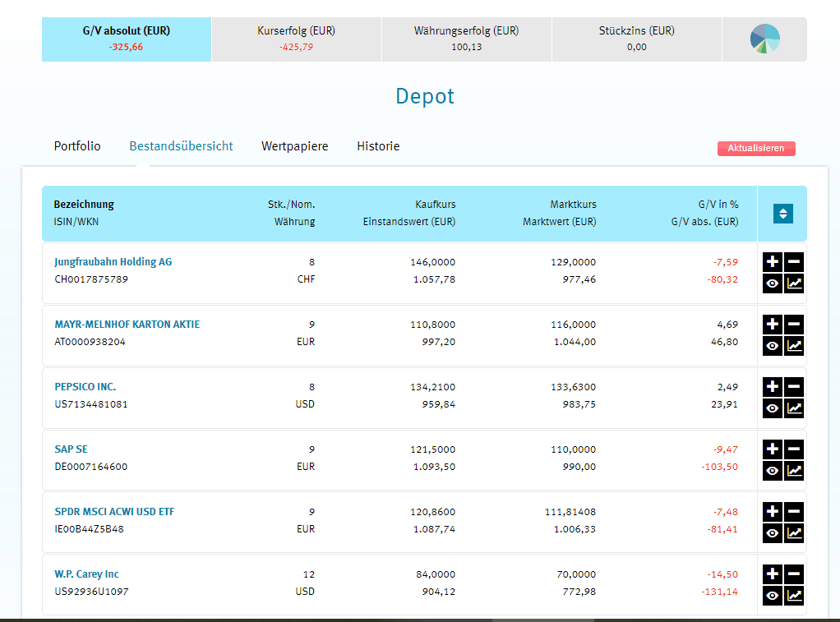This screenshot has width=840, height=622.
Task: Click eye icon for W.P. Carey Inc
Action: point(772,596)
